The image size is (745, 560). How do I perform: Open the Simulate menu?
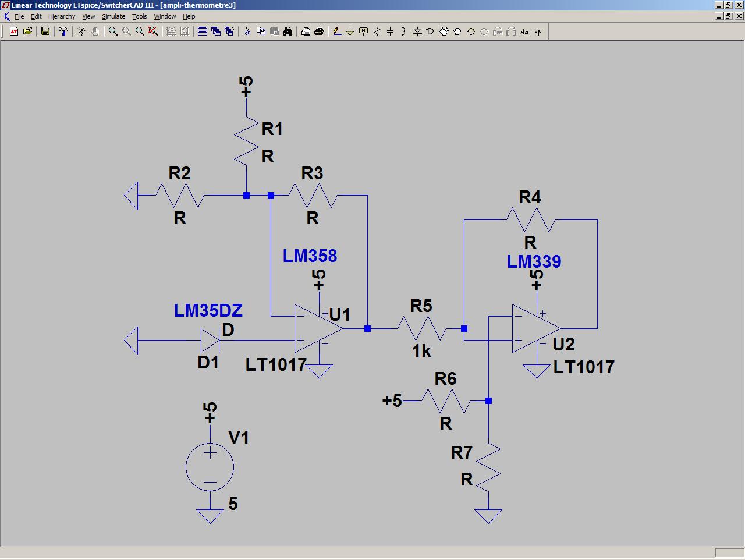pos(113,16)
